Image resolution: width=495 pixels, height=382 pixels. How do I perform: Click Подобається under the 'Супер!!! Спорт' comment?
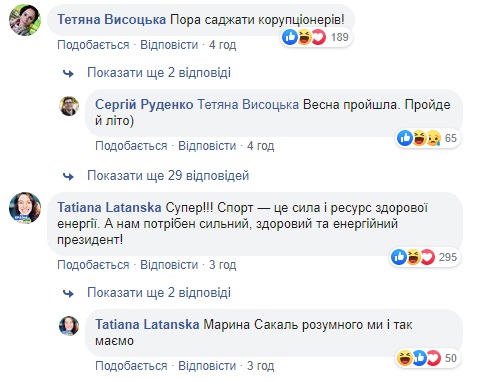coord(93,265)
